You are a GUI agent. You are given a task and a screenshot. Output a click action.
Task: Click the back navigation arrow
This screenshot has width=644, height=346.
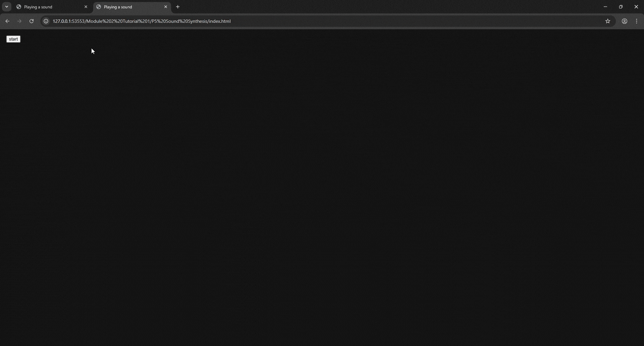click(7, 21)
